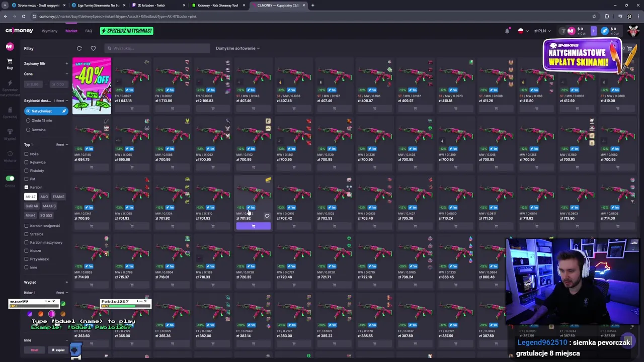Click the Sprzedaż natychmiast green button
The height and width of the screenshot is (362, 644).
click(126, 31)
